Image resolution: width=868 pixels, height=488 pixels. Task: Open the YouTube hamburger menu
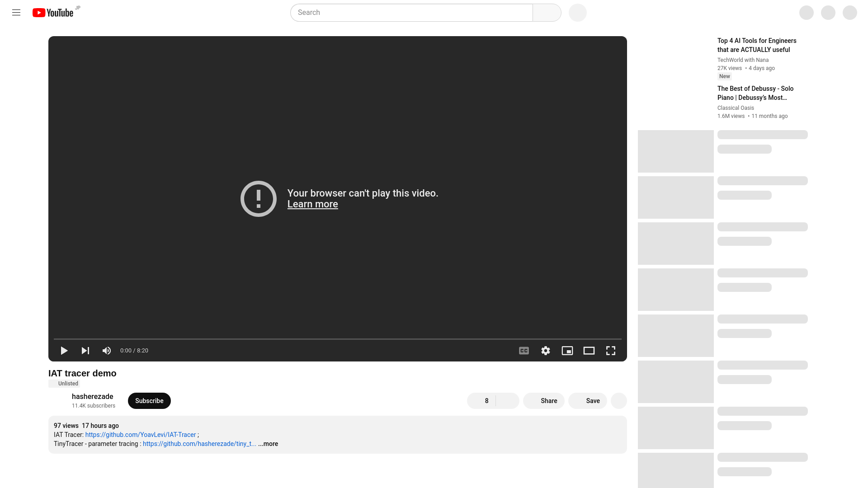[16, 12]
